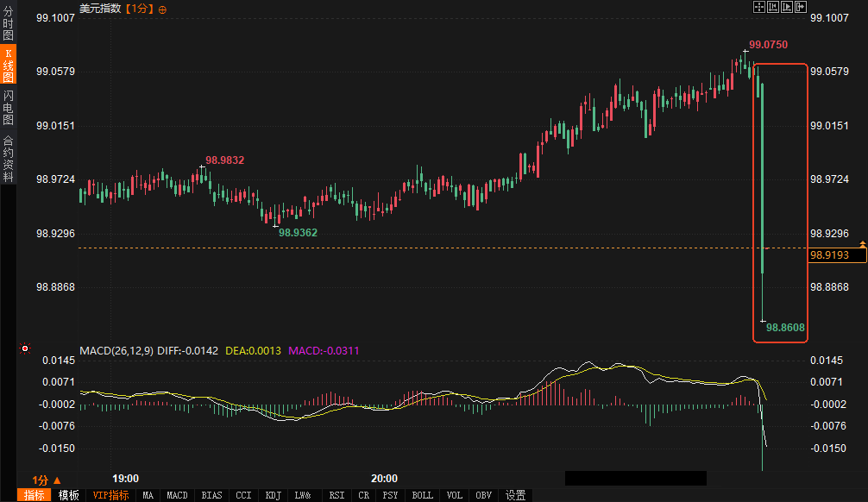Apply the RSI indicator

[337, 495]
